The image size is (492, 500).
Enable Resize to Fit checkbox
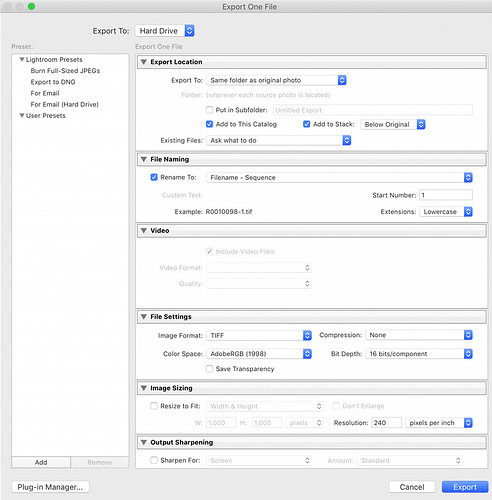(154, 406)
